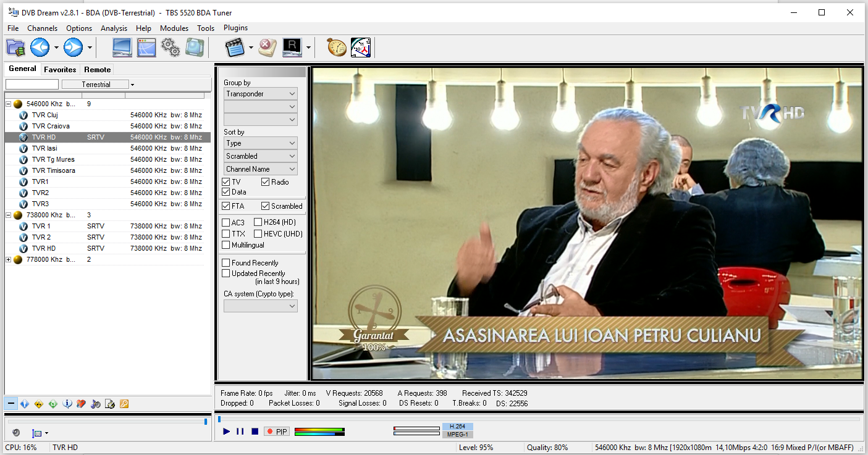
Task: Click the yellow radiation diamond icon
Action: 39,404
